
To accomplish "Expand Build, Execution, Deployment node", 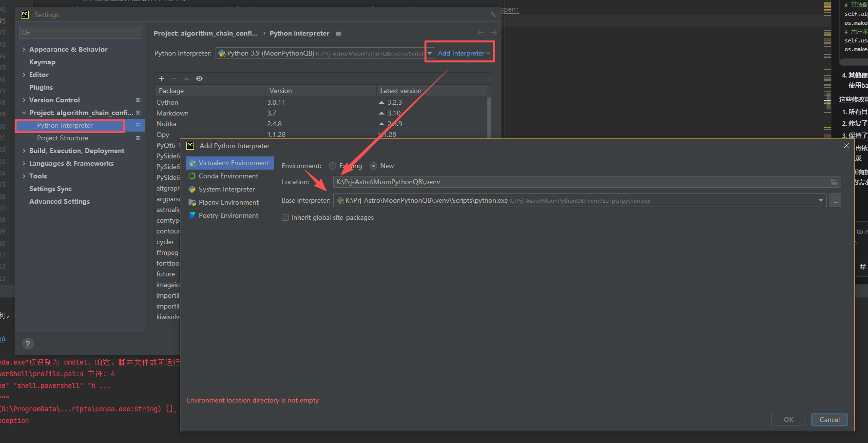I will pos(24,151).
